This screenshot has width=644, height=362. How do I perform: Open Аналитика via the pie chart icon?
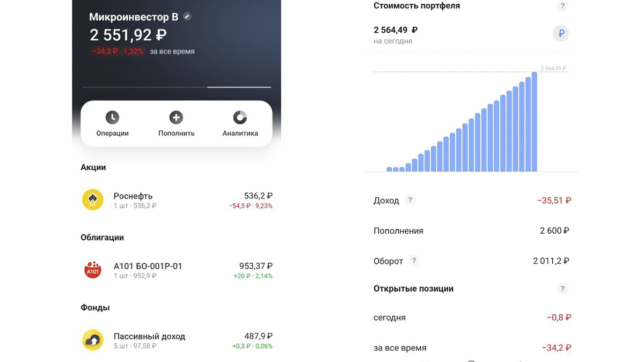point(239,117)
